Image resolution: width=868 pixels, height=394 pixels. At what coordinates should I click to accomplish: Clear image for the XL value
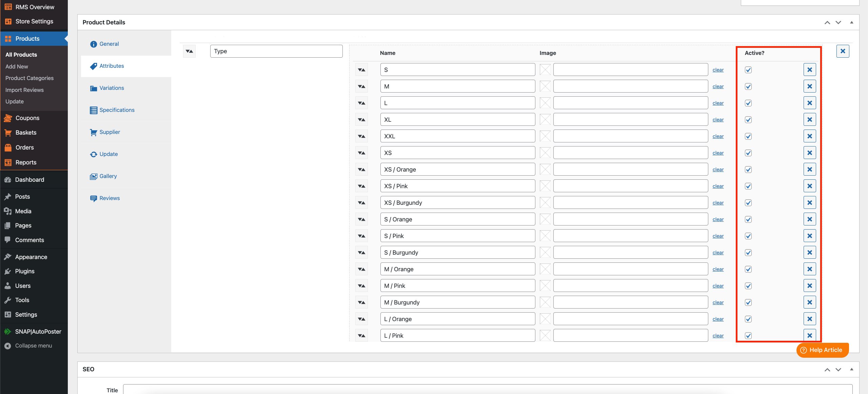(718, 120)
